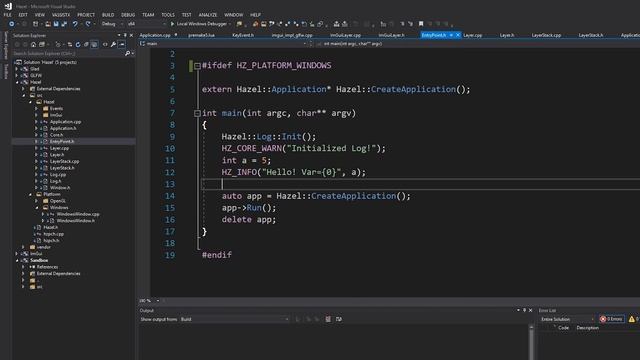The width and height of the screenshot is (640, 360).
Task: Expand the OpenGL folder node
Action: click(x=37, y=201)
